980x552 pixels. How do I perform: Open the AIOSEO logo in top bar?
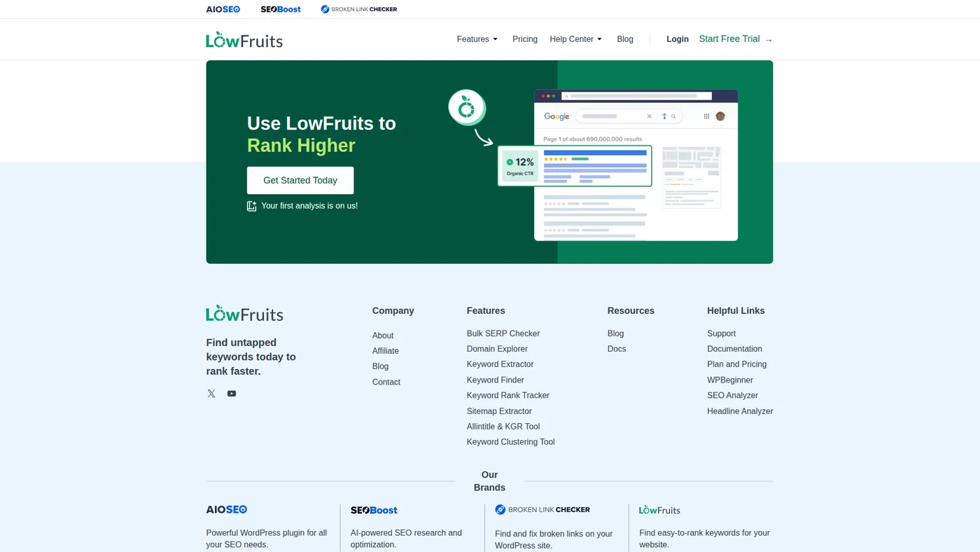click(223, 9)
